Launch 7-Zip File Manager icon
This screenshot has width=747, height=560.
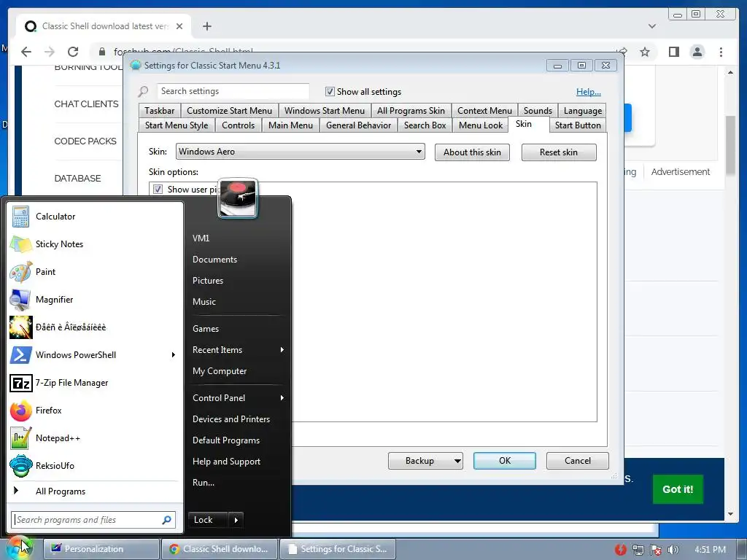pyautogui.click(x=21, y=383)
